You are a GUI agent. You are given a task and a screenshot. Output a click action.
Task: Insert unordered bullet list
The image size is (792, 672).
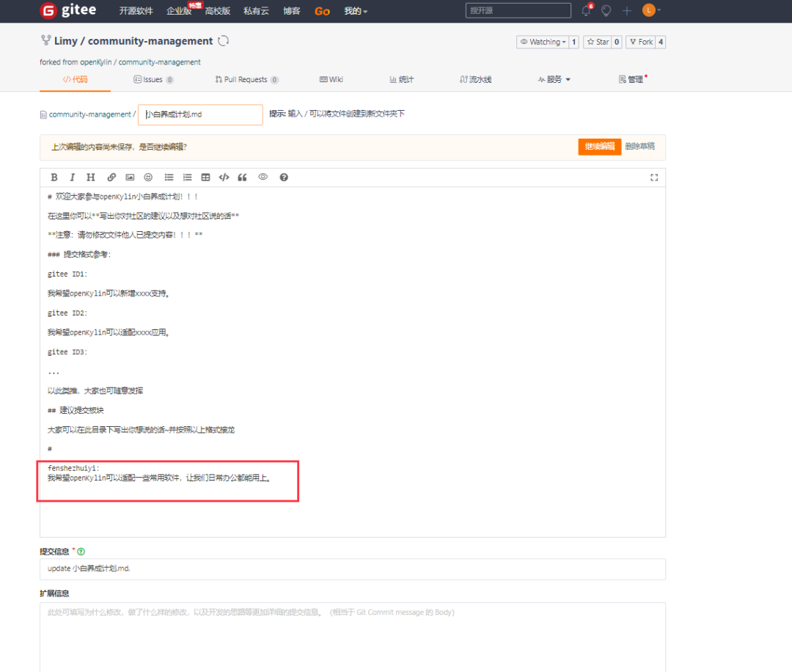169,178
